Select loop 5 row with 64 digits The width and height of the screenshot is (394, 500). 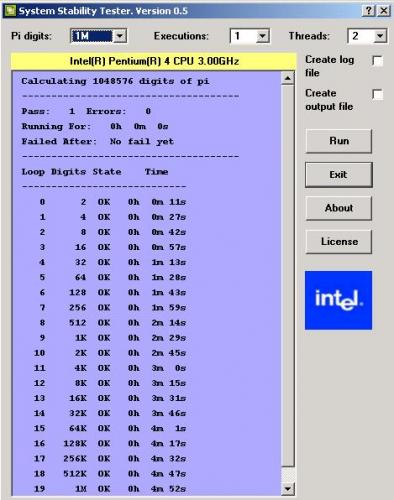[112, 277]
